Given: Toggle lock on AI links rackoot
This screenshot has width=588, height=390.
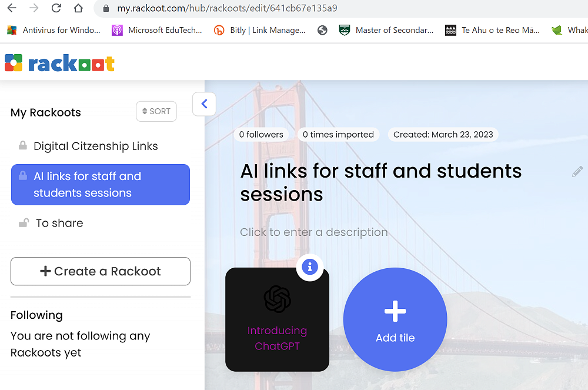Looking at the screenshot, I should (22, 175).
